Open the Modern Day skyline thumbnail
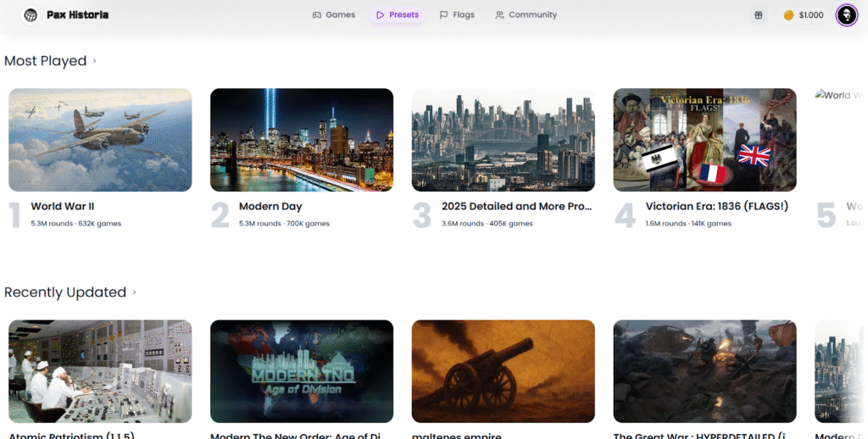The width and height of the screenshot is (868, 439). pyautogui.click(x=301, y=140)
